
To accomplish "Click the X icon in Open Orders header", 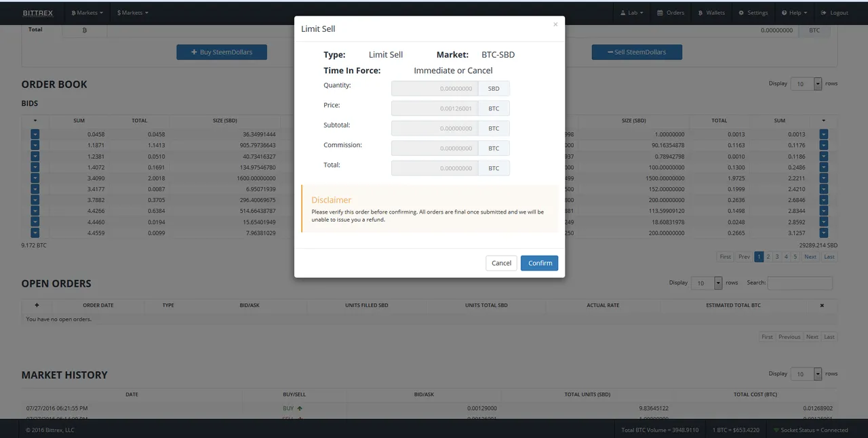I will (822, 305).
